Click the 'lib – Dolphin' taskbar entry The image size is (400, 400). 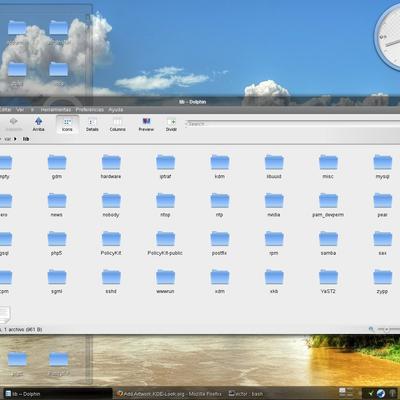[x=57, y=394]
